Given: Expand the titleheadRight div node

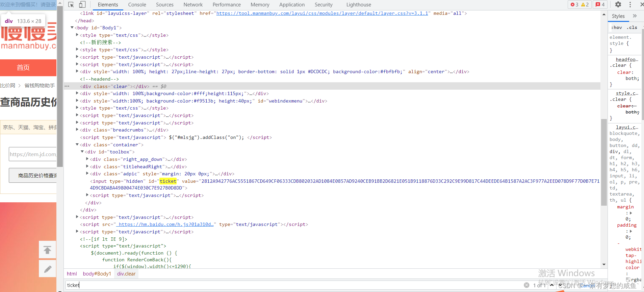Looking at the screenshot, I should coord(87,167).
